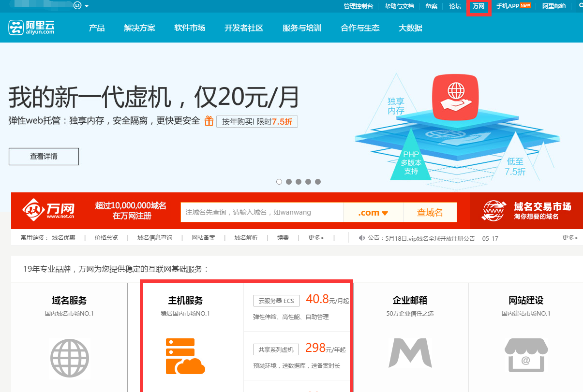Open the 企业邮箱 card title
The image size is (583, 392).
[410, 300]
